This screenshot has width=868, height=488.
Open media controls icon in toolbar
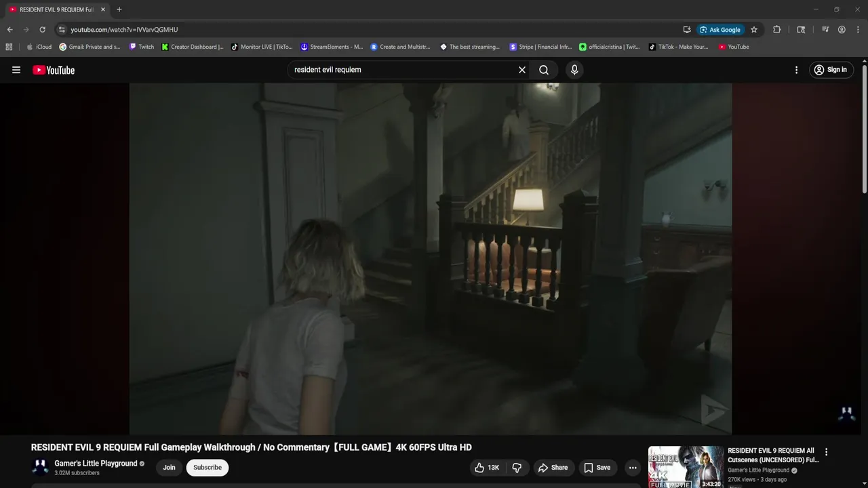coord(825,30)
